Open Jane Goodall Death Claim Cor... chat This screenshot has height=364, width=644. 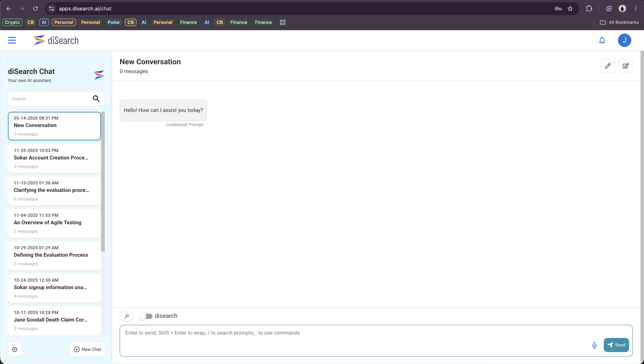click(x=54, y=320)
